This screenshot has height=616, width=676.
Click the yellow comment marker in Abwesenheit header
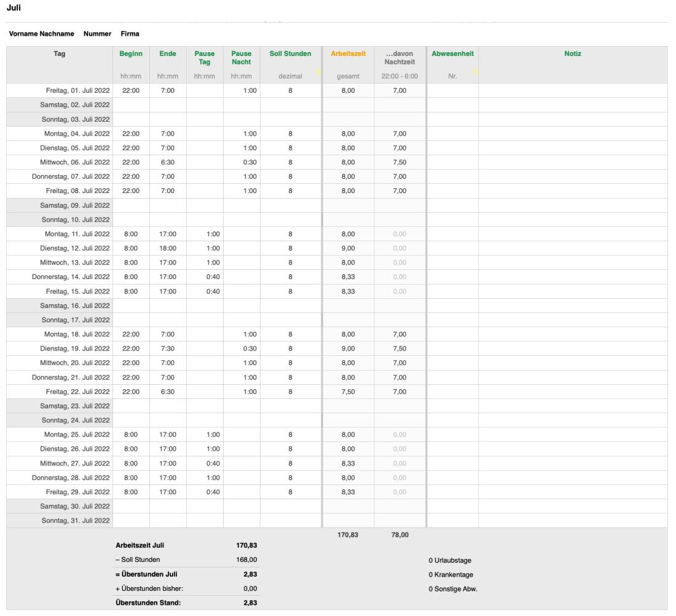pyautogui.click(x=475, y=73)
